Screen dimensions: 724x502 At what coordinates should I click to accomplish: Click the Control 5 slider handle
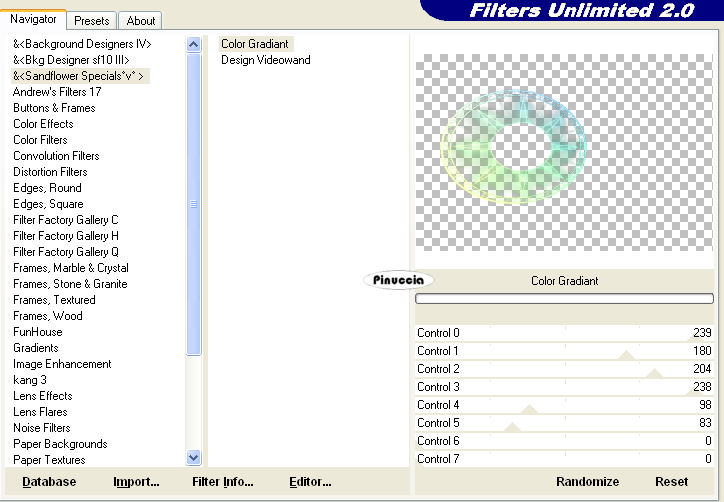click(512, 427)
